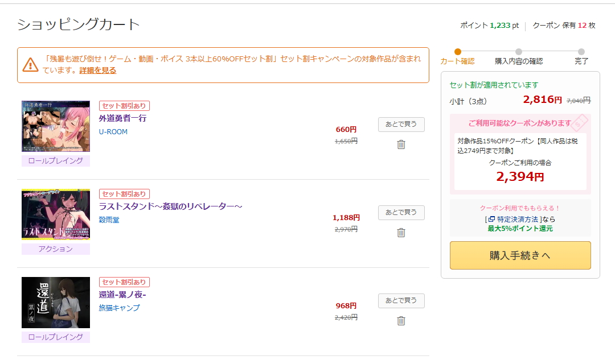615x364 pixels.
Task: Select the 購入内容の確認 step dot
Action: pyautogui.click(x=519, y=52)
